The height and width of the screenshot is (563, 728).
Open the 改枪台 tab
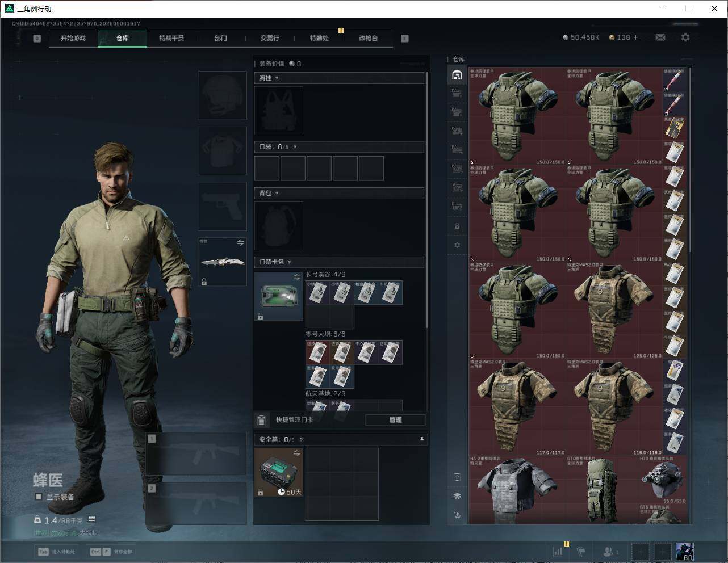coord(368,38)
